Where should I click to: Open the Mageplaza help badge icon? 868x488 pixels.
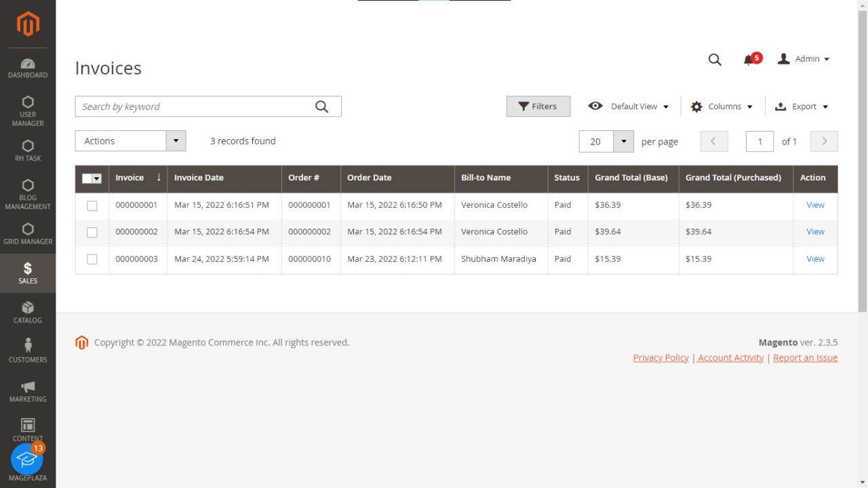[x=27, y=459]
